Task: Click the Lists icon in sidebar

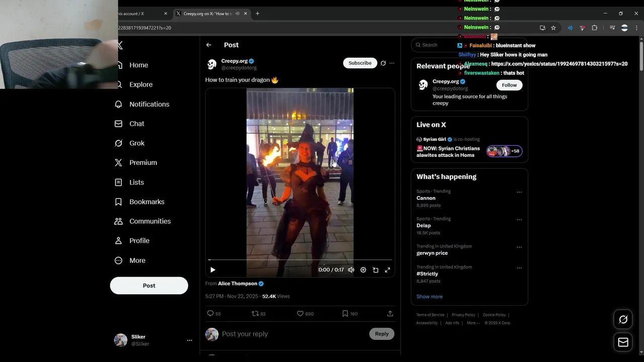Action: tap(119, 183)
